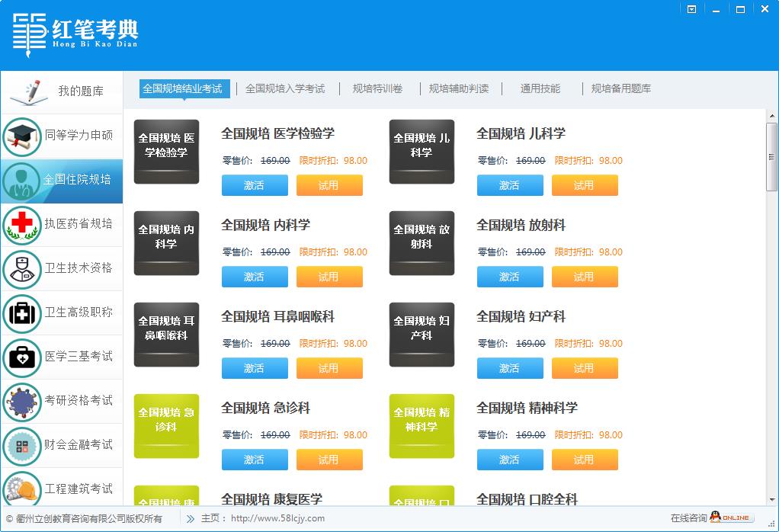This screenshot has height=532, width=779.
Task: Click vertical scrollbar down arrow
Action: tap(772, 500)
